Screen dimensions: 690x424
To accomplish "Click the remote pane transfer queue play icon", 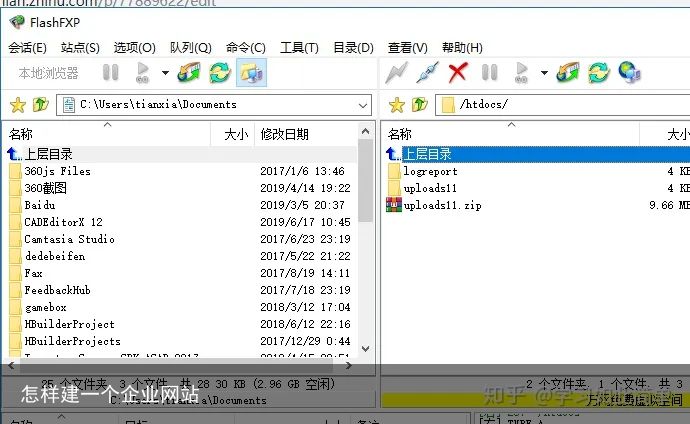I will coord(521,73).
